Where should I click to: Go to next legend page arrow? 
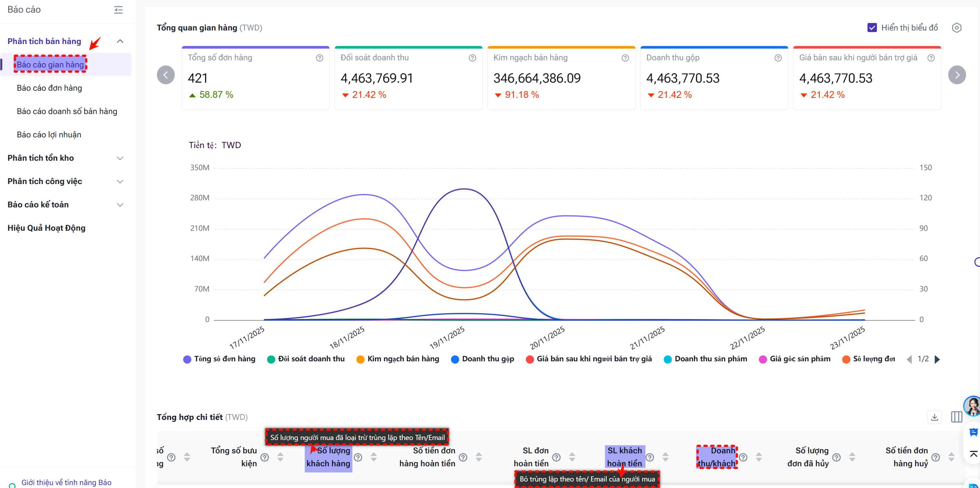pos(937,359)
